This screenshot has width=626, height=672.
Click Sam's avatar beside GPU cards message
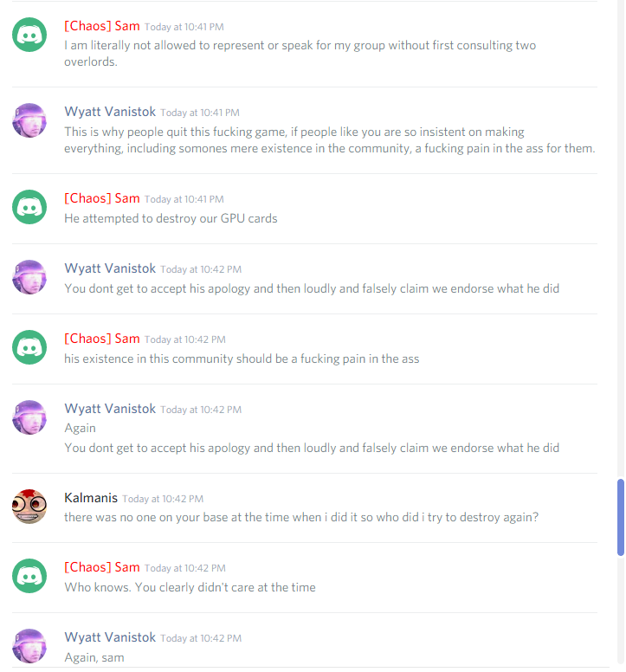(x=29, y=207)
